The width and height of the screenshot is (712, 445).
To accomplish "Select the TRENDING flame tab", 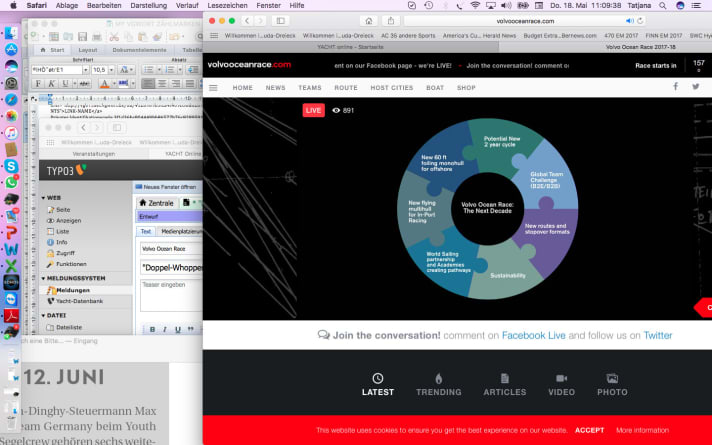I will [439, 385].
